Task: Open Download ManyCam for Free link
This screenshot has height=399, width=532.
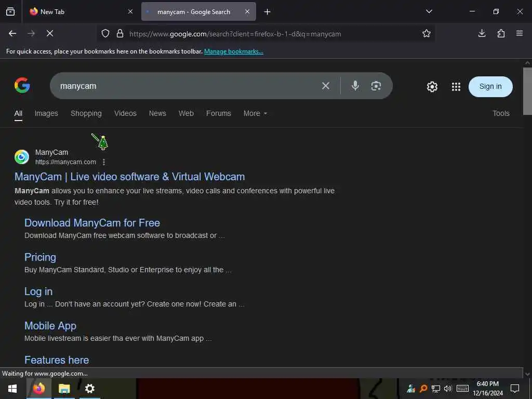Action: coord(92,223)
